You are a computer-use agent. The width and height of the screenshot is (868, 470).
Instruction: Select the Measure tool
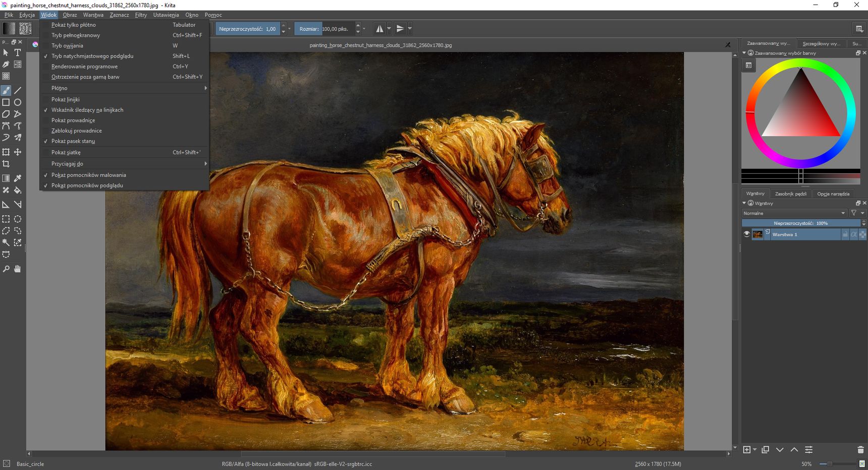18,204
